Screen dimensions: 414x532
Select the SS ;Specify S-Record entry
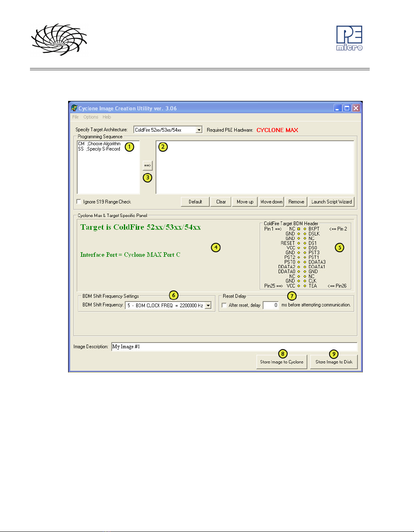coord(99,149)
